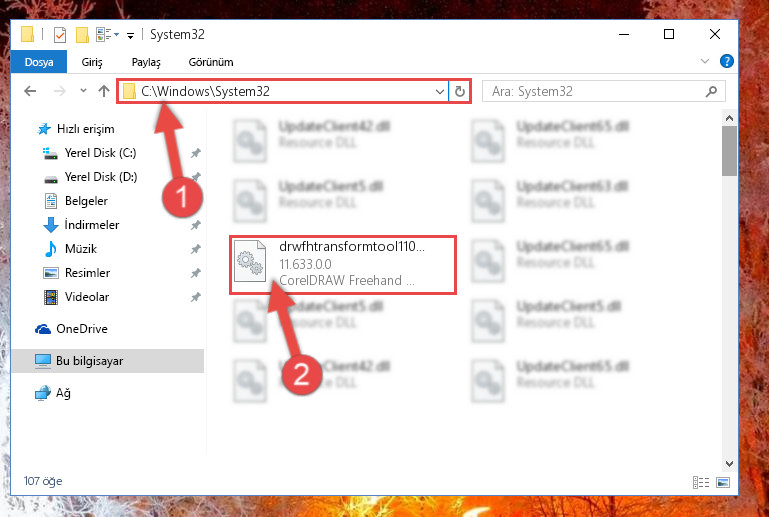This screenshot has height=517, width=769.
Task: Open the blue Help question icon
Action: click(726, 61)
